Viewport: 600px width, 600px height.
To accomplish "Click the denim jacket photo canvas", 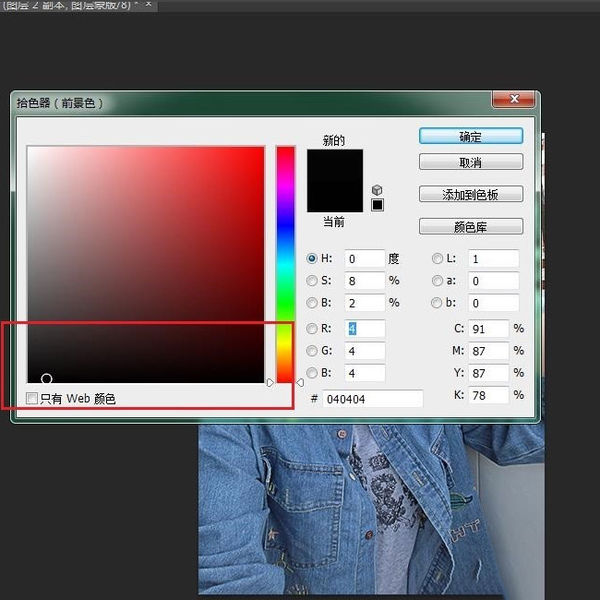I will (x=371, y=511).
